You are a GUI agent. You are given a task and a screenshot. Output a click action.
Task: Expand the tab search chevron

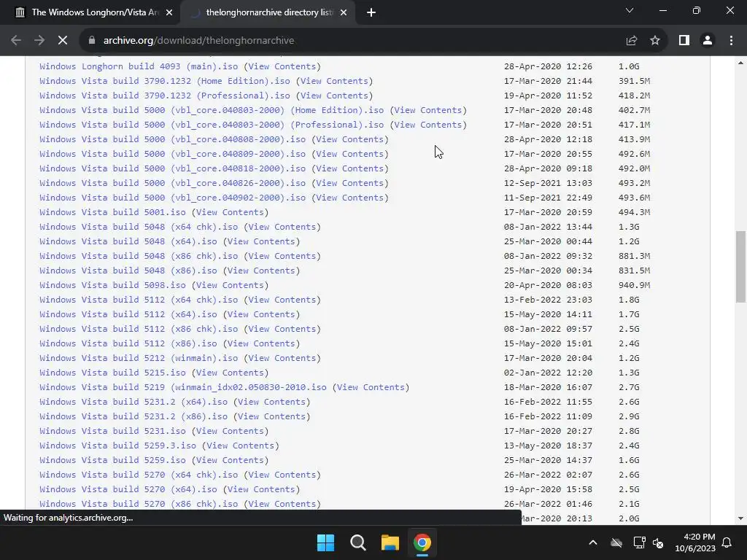pyautogui.click(x=630, y=10)
